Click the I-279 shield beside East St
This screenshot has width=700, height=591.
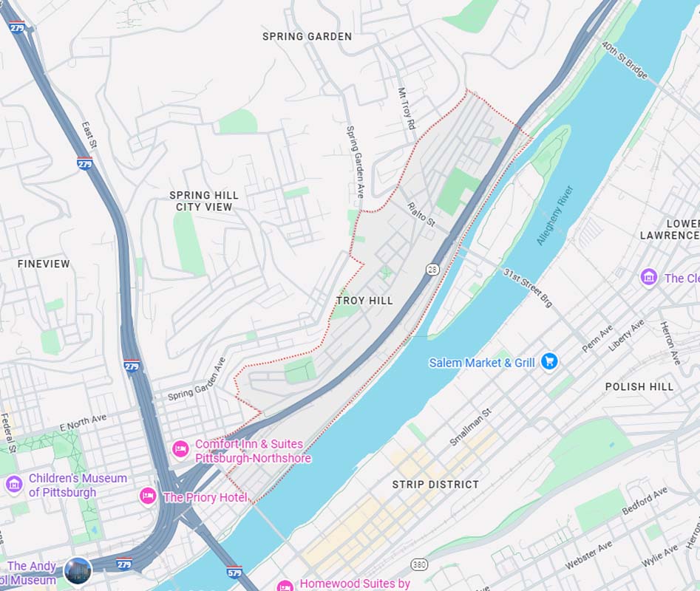click(x=85, y=163)
